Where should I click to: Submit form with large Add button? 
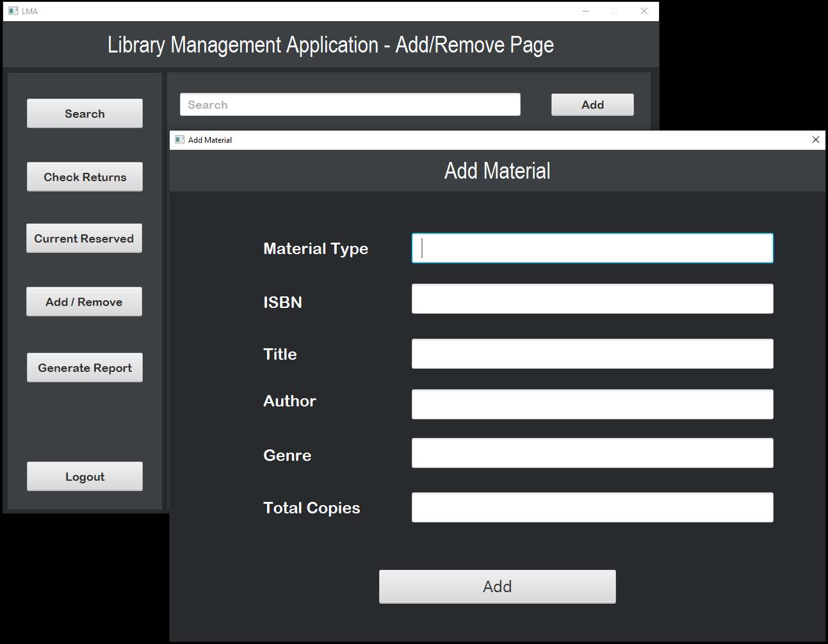498,586
